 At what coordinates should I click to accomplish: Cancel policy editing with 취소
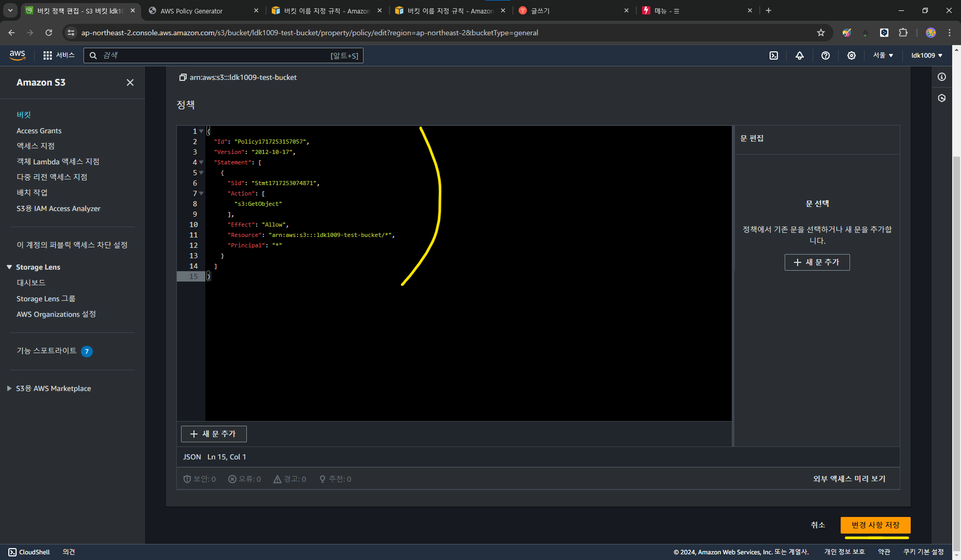pyautogui.click(x=818, y=525)
